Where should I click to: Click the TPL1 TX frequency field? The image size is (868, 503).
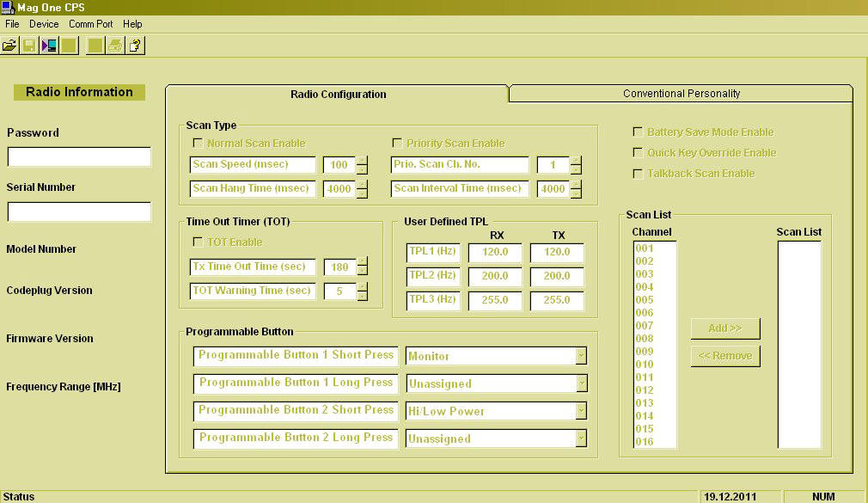(557, 252)
